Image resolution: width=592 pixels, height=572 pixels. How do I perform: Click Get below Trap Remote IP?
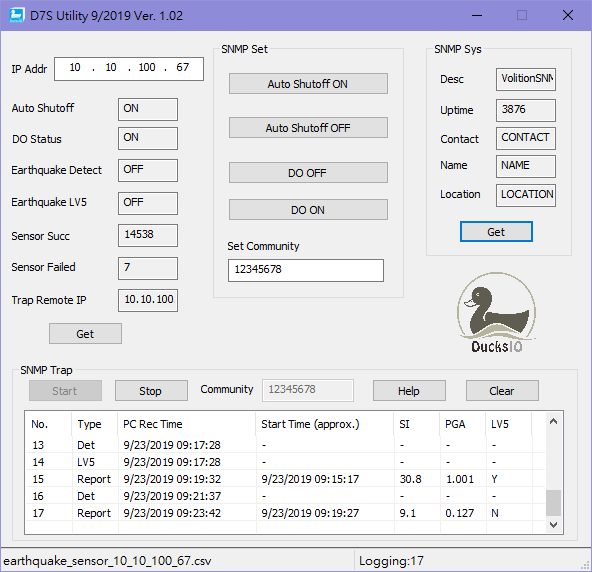(x=85, y=333)
